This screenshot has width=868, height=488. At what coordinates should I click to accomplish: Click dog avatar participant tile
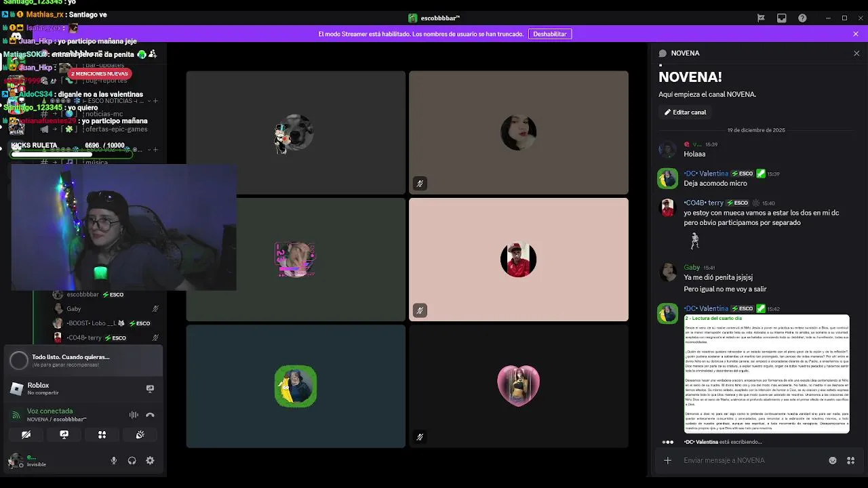coord(296,133)
